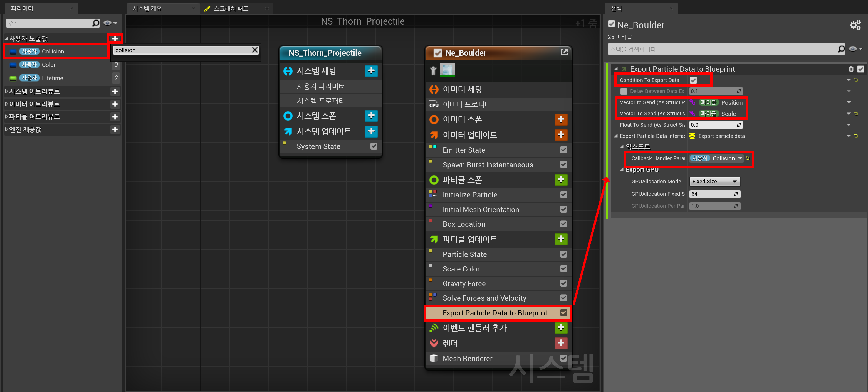Open Callback Handler Collision parameter dropdown
This screenshot has height=392, width=868.
[740, 158]
